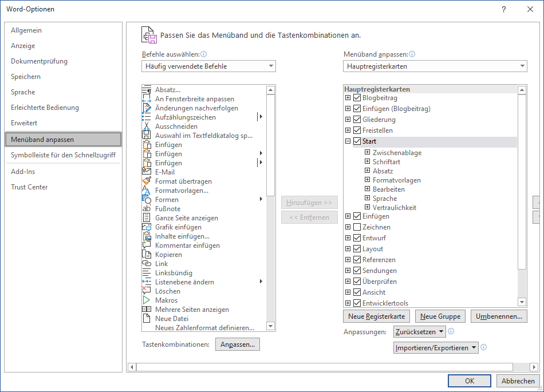The height and width of the screenshot is (392, 544).
Task: Click Anpassen... for Tastenkombinationen
Action: [x=238, y=345]
